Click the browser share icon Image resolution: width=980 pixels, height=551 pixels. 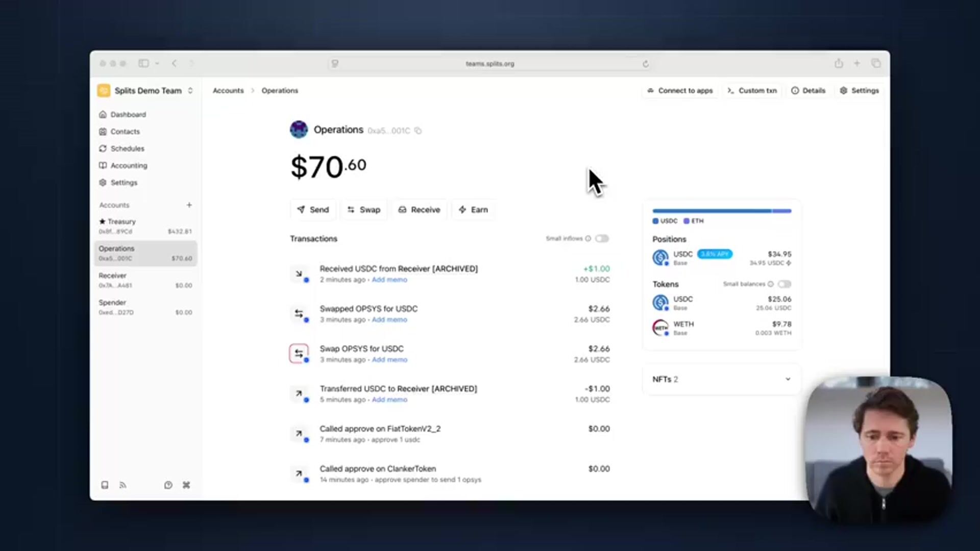coord(839,63)
